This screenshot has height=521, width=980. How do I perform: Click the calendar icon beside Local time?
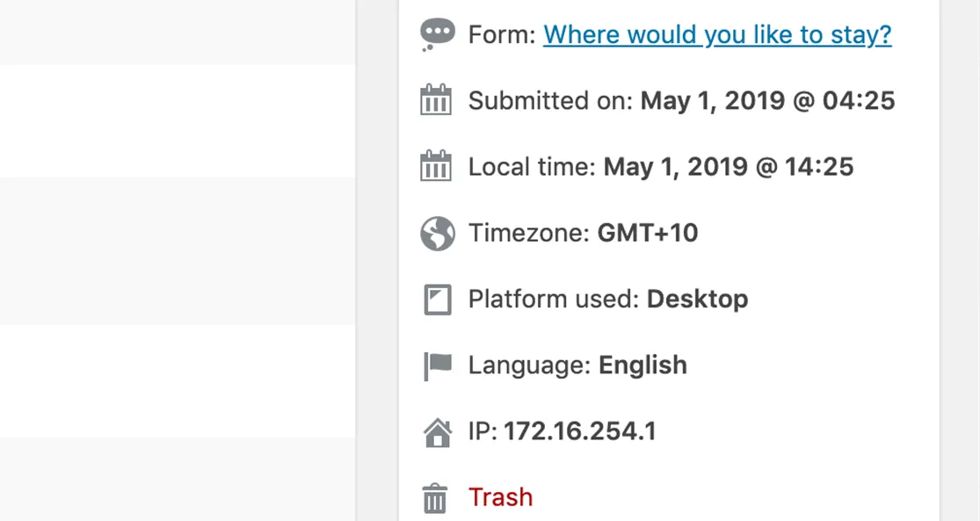pos(437,166)
